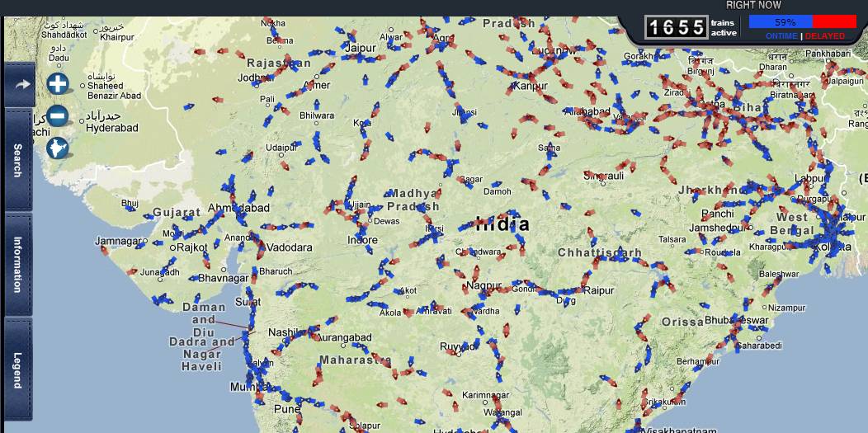Click the Dharan town label
The image size is (868, 433).
point(772,67)
